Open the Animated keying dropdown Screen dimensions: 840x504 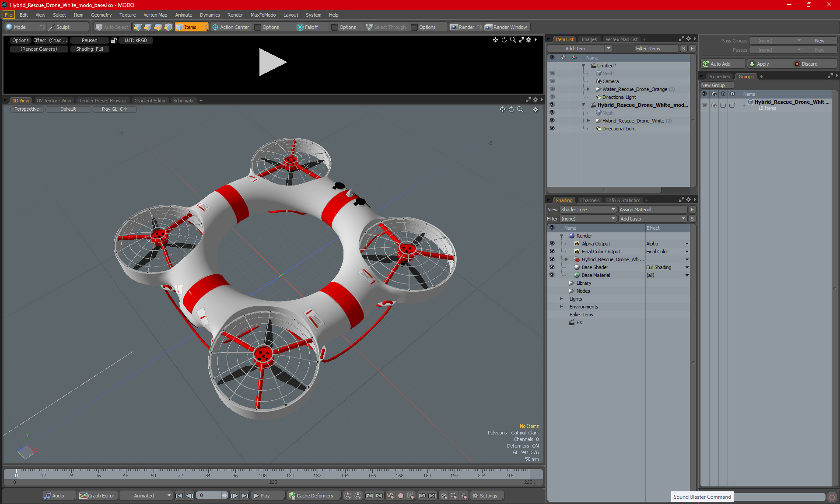[x=146, y=496]
